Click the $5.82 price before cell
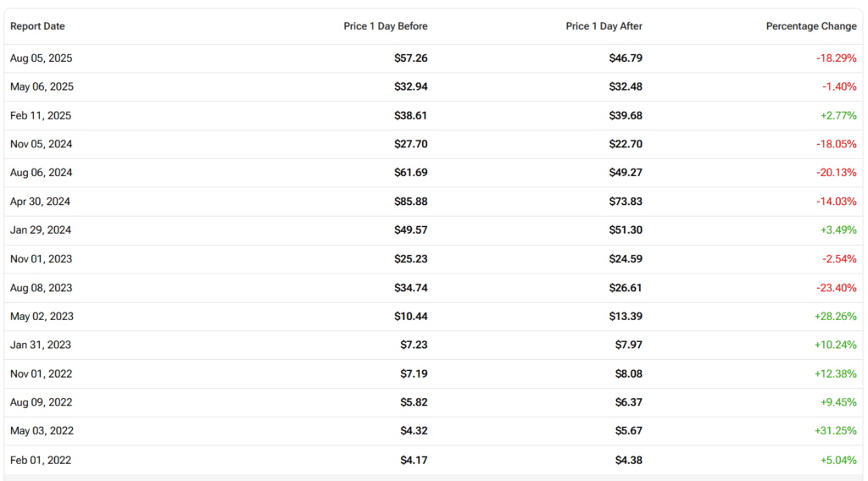 point(414,402)
